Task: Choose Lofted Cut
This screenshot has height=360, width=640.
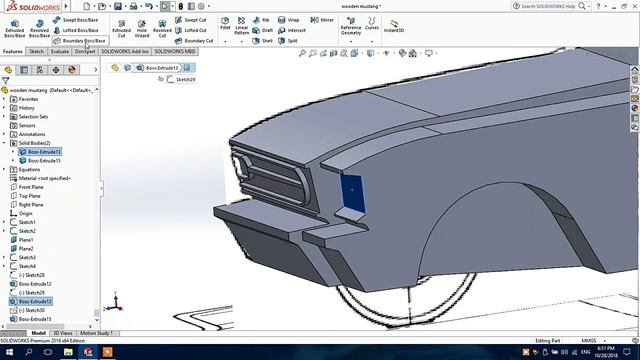Action: [x=191, y=30]
